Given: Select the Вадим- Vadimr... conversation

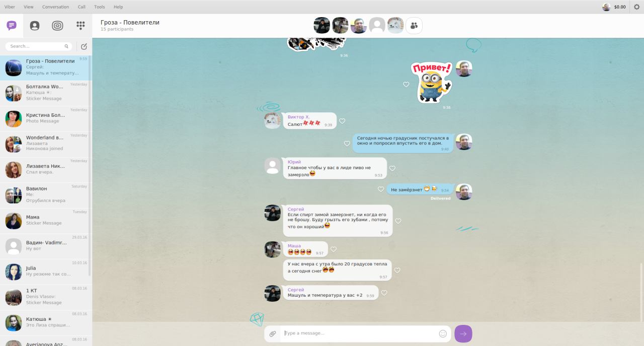Looking at the screenshot, I should coord(44,246).
